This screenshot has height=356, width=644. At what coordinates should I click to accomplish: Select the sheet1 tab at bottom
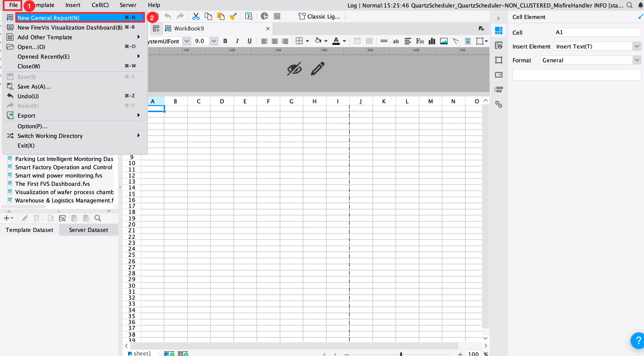[140, 353]
